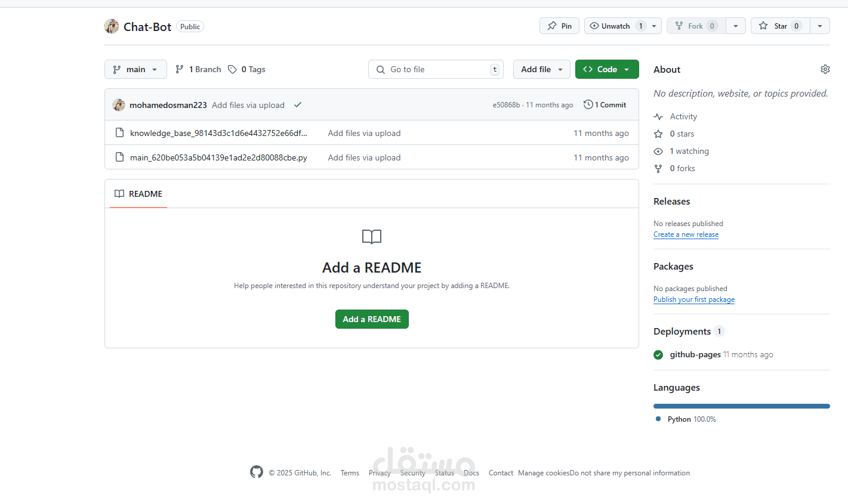The height and width of the screenshot is (504, 848).
Task: Open the Chat-Bot repository title link
Action: pos(147,27)
